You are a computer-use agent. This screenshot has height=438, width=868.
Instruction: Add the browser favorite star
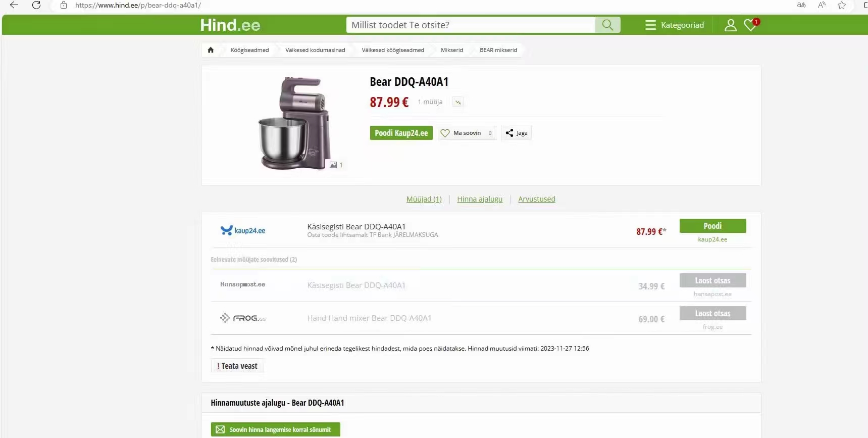(x=842, y=5)
